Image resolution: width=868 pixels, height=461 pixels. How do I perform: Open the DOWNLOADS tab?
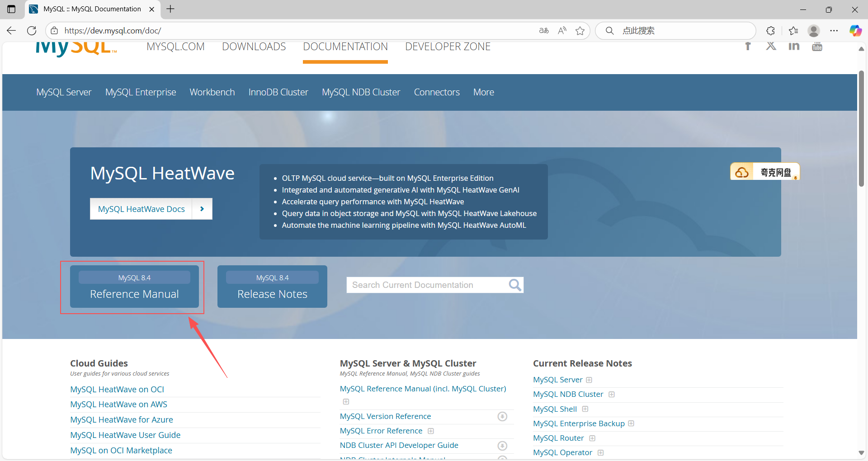(254, 47)
